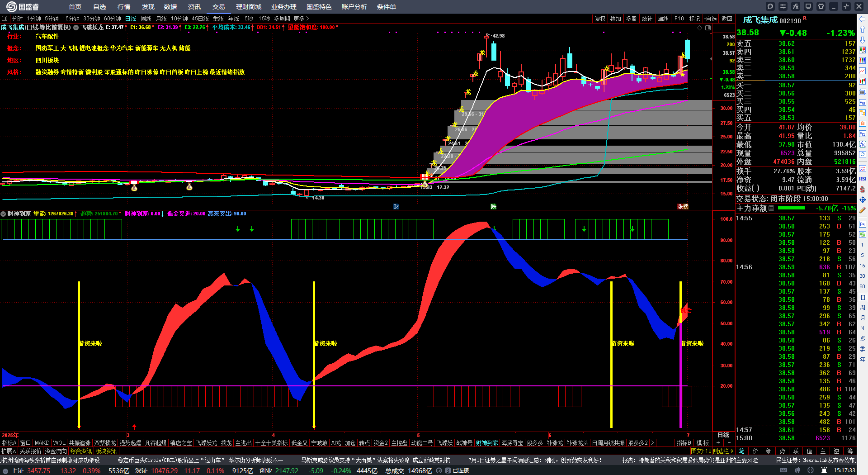Click the 返回 back button
Viewport: 868px width, 475px height.
point(727,19)
